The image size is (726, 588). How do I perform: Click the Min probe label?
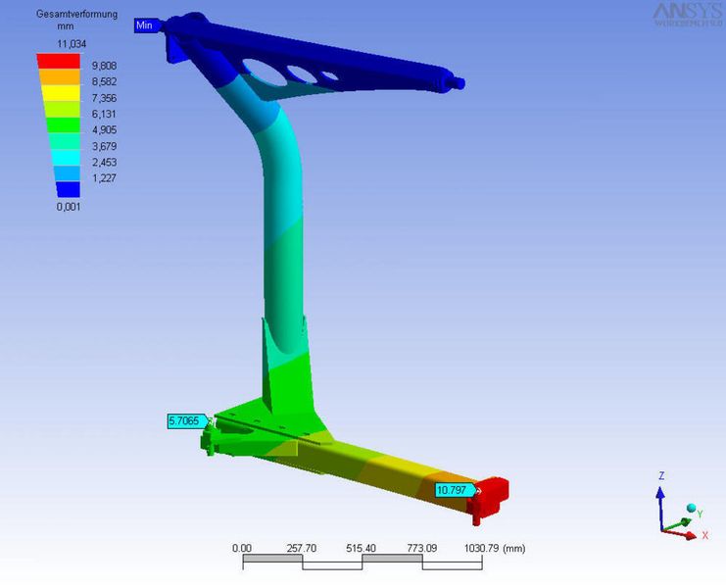[x=147, y=25]
